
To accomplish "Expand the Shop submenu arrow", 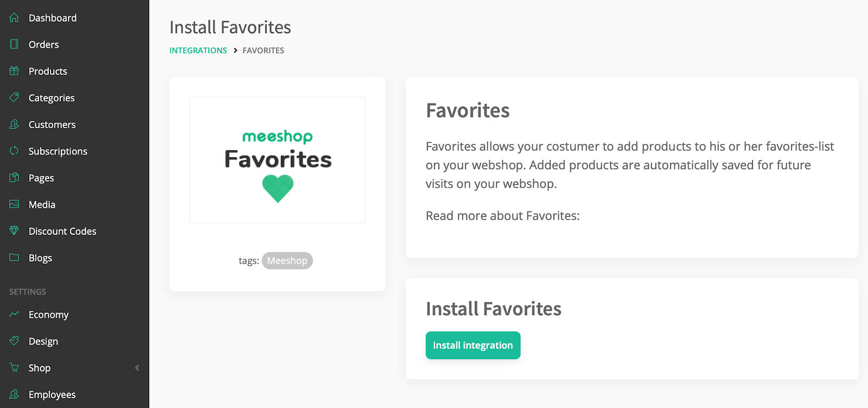I will coord(137,368).
